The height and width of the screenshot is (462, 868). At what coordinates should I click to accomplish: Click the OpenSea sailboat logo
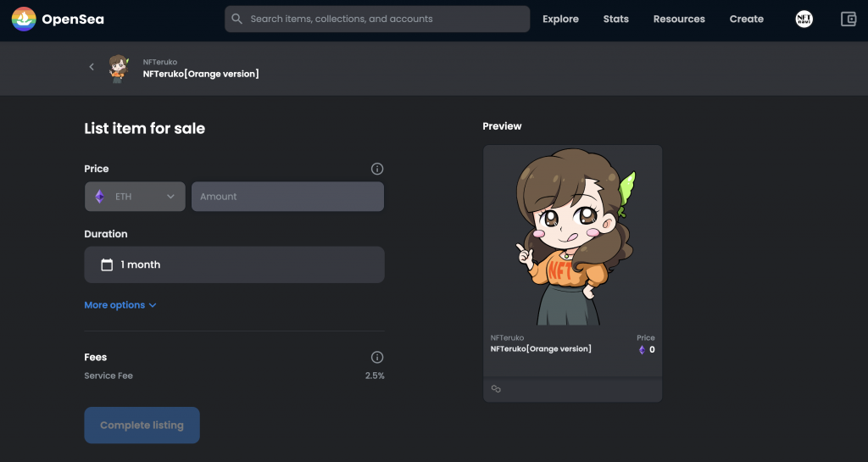[24, 19]
